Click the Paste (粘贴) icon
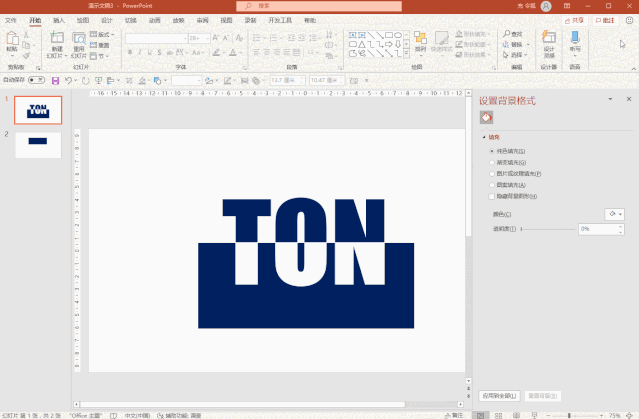Screen dimensions: 639x419 tap(12, 39)
